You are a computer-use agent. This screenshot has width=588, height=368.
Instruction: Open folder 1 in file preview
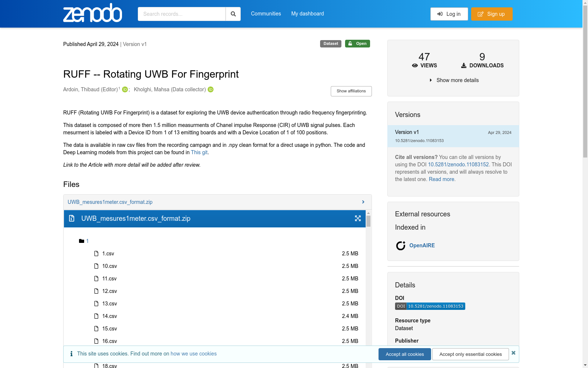tap(87, 241)
